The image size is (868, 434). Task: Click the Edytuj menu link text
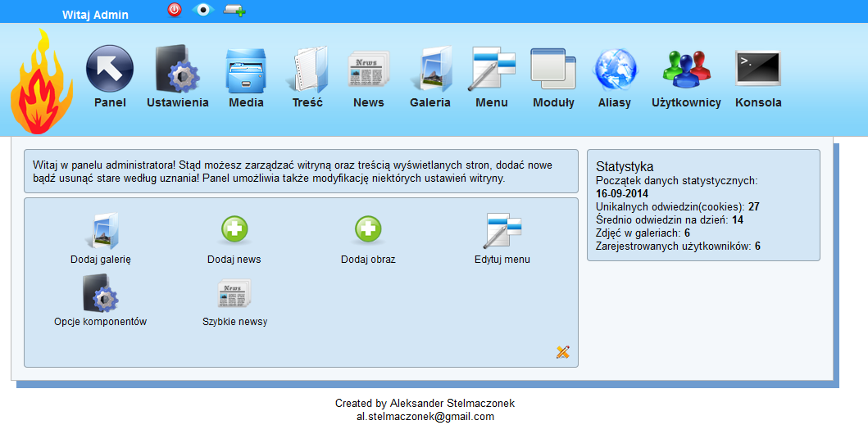click(502, 260)
